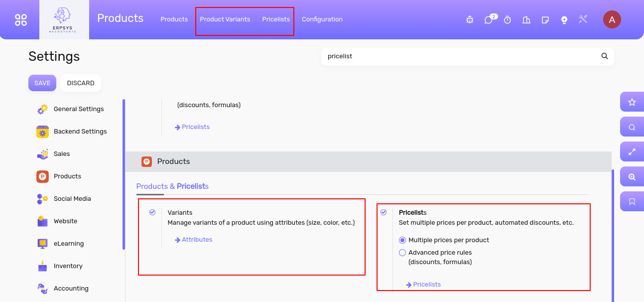Select Advanced price rules option
The width and height of the screenshot is (644, 302).
coord(402,253)
